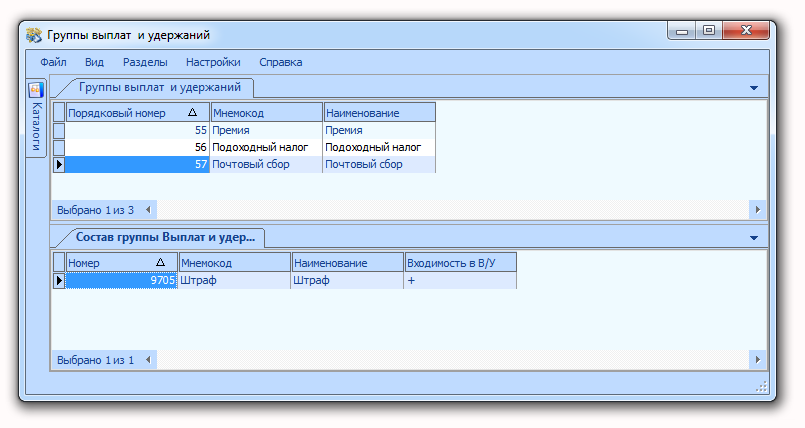
Task: Click the right scroll arrow of lower grid
Action: [x=758, y=359]
